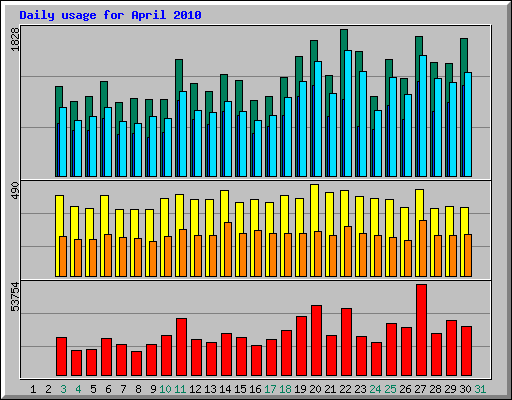Click the orange bar for day 27

[423, 248]
